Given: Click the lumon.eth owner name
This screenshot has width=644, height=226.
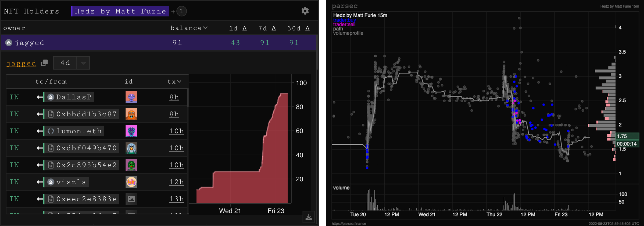Looking at the screenshot, I should pos(79,131).
